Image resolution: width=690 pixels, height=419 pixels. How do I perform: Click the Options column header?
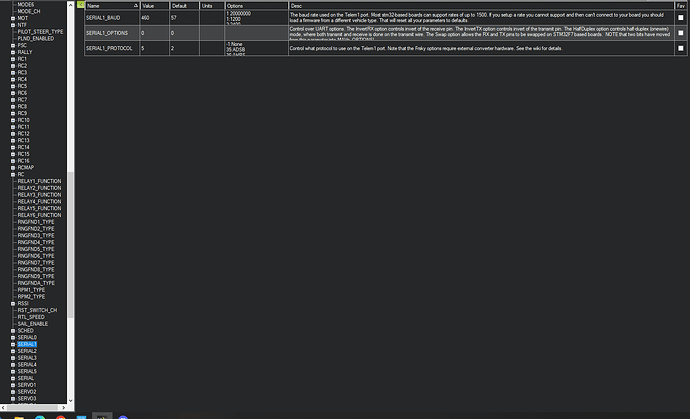pos(257,6)
